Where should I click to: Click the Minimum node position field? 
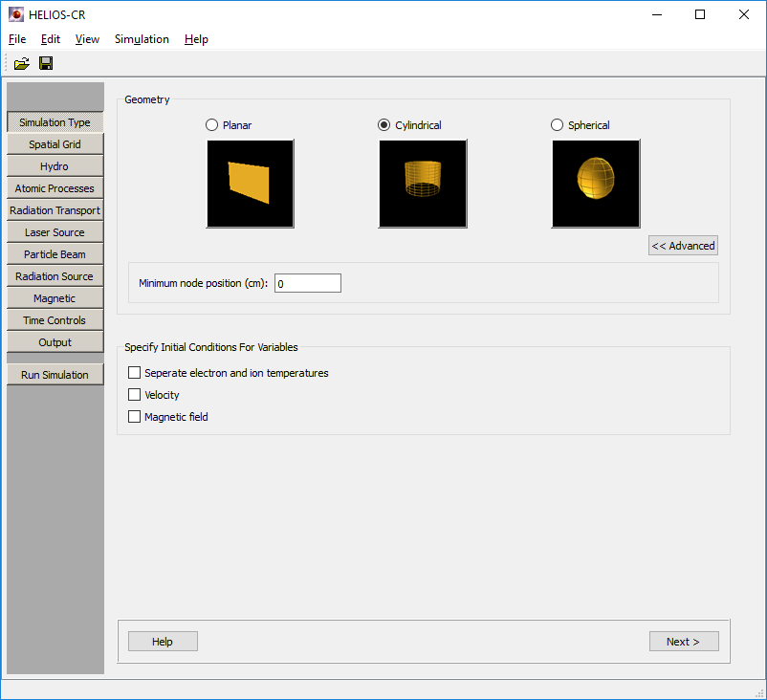(307, 284)
